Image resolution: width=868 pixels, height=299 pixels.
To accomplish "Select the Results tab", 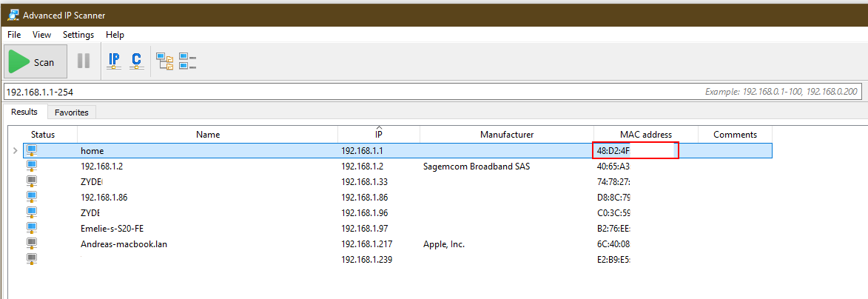I will pyautogui.click(x=24, y=112).
